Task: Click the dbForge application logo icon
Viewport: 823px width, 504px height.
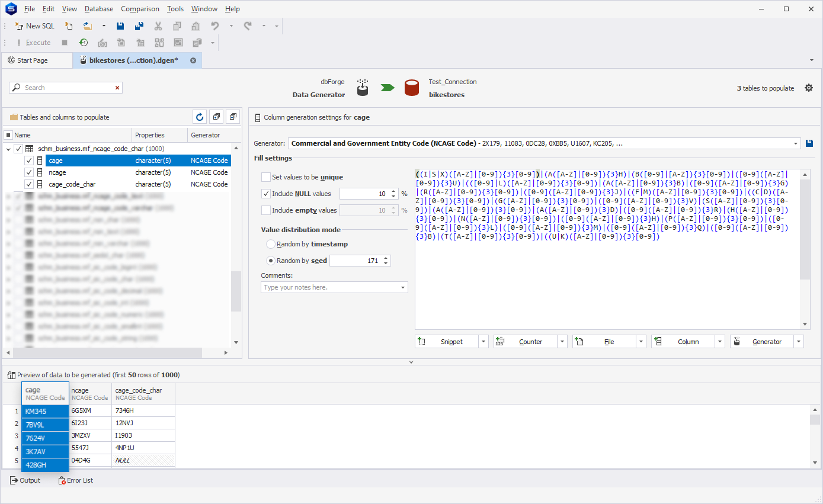Action: pos(11,9)
